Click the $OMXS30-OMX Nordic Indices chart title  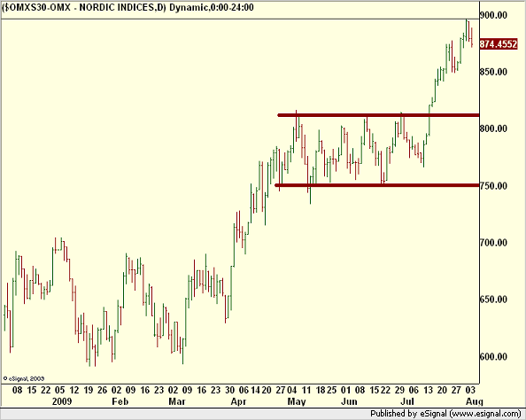click(x=128, y=7)
